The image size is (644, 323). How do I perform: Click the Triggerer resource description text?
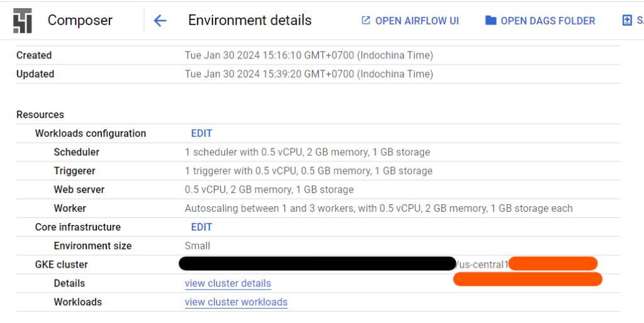[x=308, y=171]
